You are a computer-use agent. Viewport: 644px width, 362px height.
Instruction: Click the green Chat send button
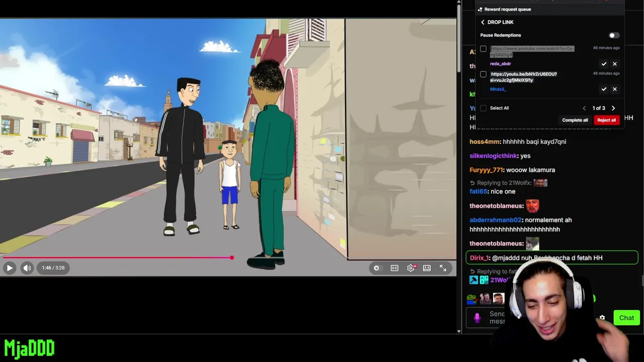(626, 318)
